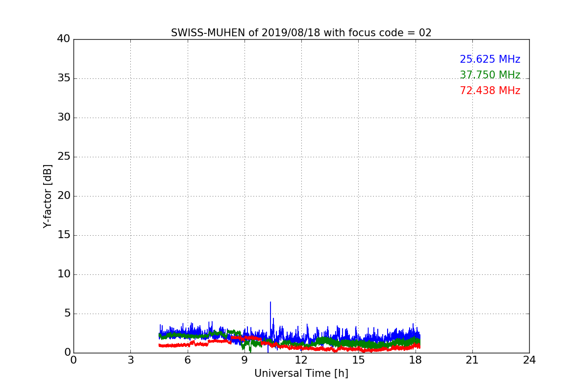Click the y-axis tick label 10

click(64, 274)
